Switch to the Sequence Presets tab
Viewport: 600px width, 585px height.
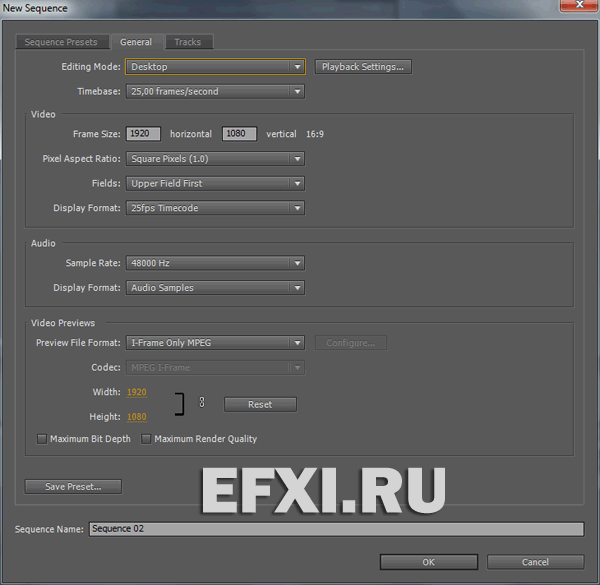tap(63, 42)
